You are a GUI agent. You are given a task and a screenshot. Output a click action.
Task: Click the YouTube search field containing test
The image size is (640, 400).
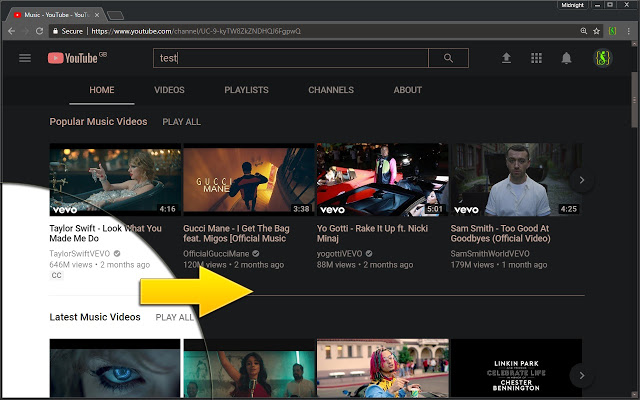(291, 58)
